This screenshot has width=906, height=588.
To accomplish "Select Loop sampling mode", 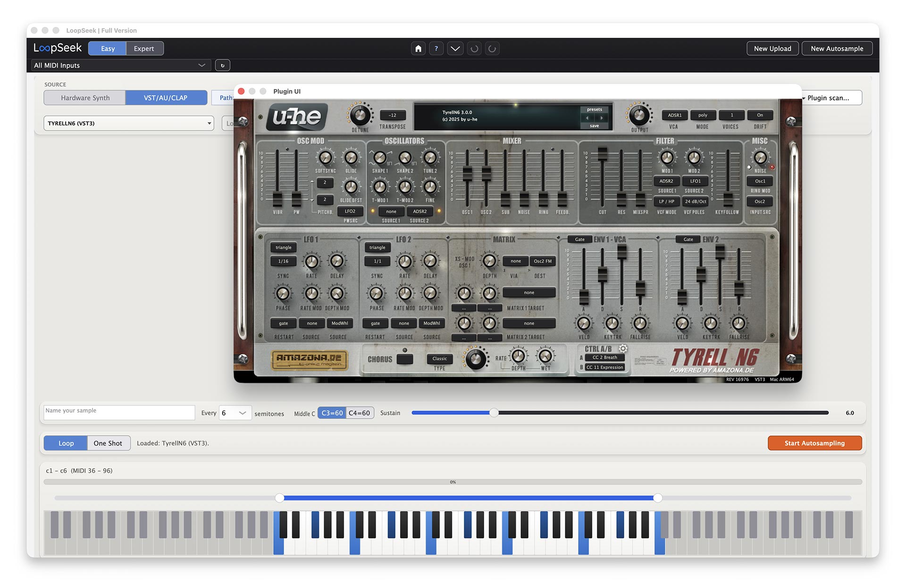I will (66, 443).
